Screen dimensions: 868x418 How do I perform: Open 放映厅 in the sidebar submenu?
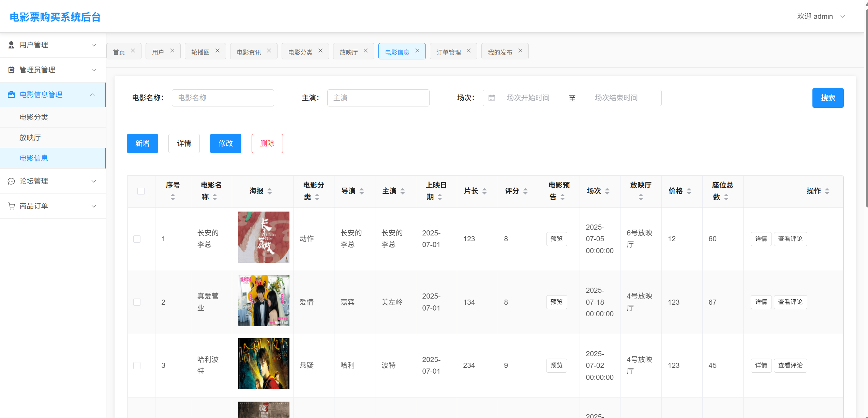coord(30,138)
